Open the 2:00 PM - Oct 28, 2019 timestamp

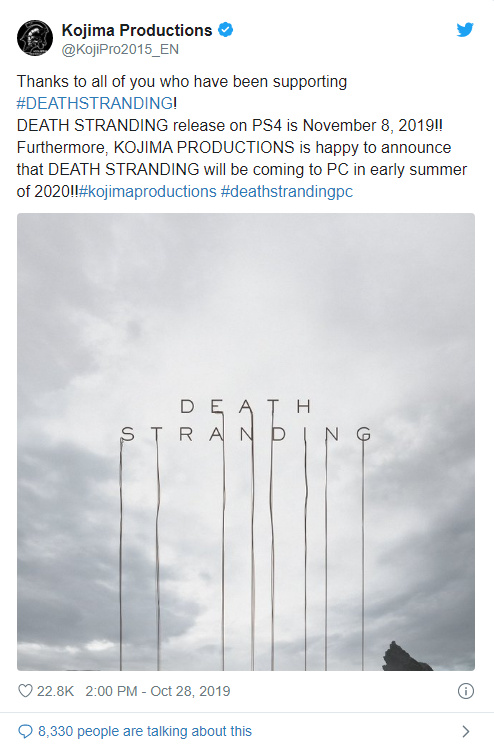158,691
